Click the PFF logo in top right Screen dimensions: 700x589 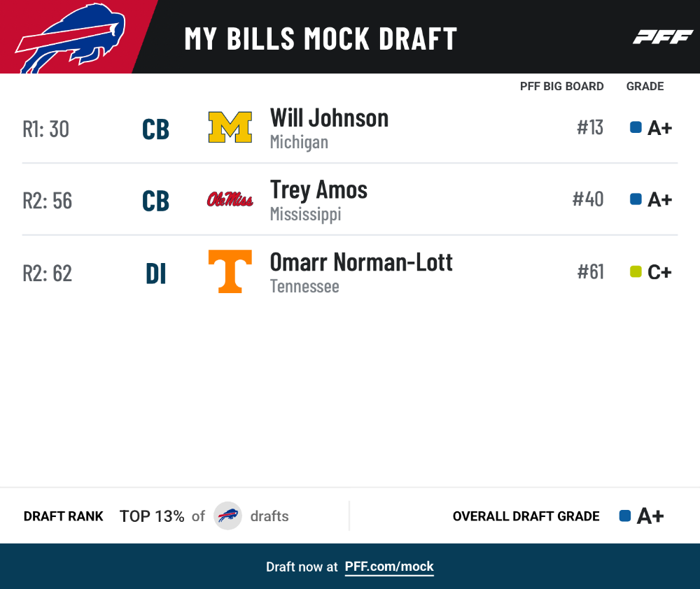[x=662, y=37]
